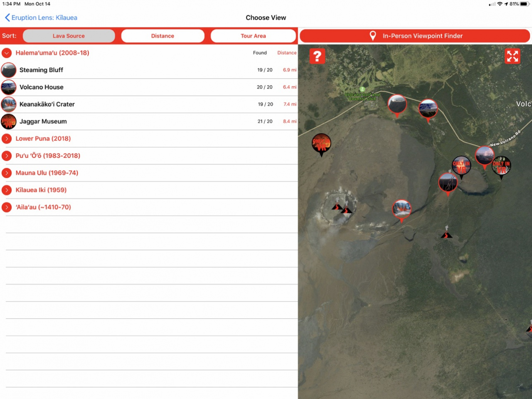Tap the location arrow icon in status bar
This screenshot has width=532, height=399.
click(506, 4)
